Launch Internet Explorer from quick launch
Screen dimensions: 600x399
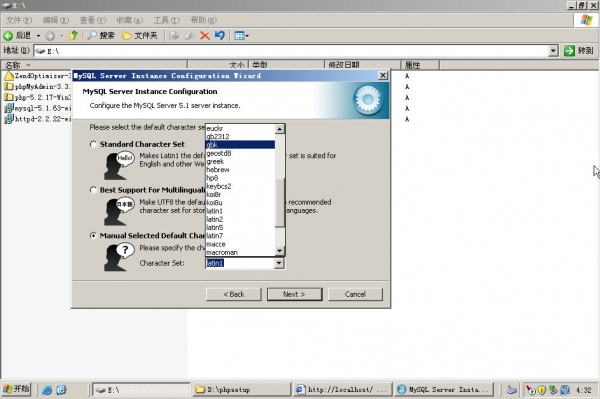[47, 390]
